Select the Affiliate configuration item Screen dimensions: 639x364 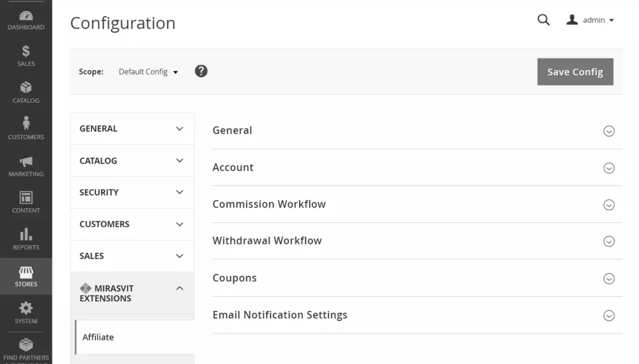click(98, 337)
